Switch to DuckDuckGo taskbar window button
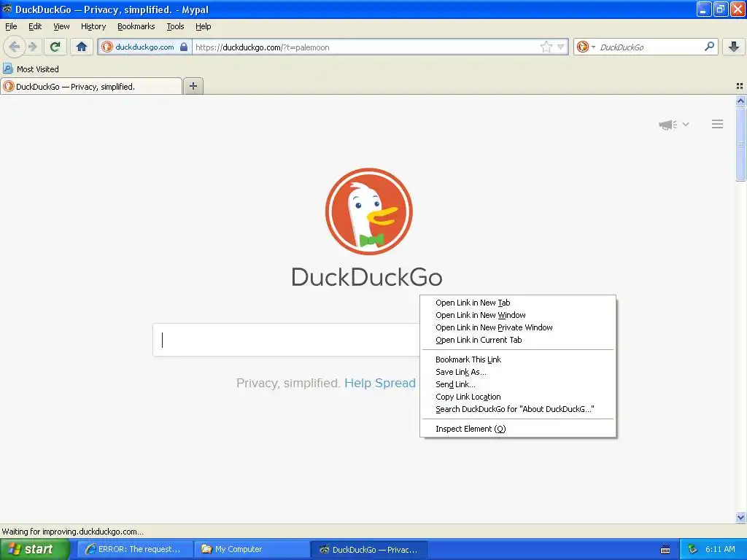 coord(368,550)
